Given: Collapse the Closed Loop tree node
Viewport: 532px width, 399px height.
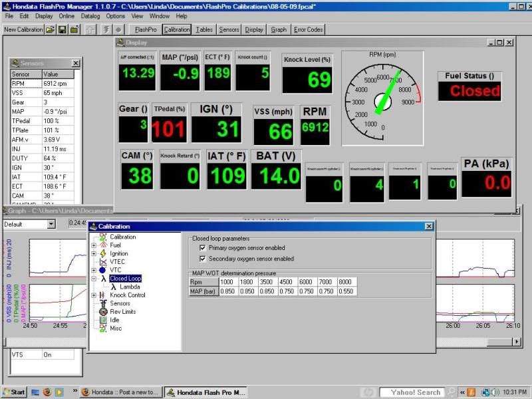Looking at the screenshot, I should point(94,279).
